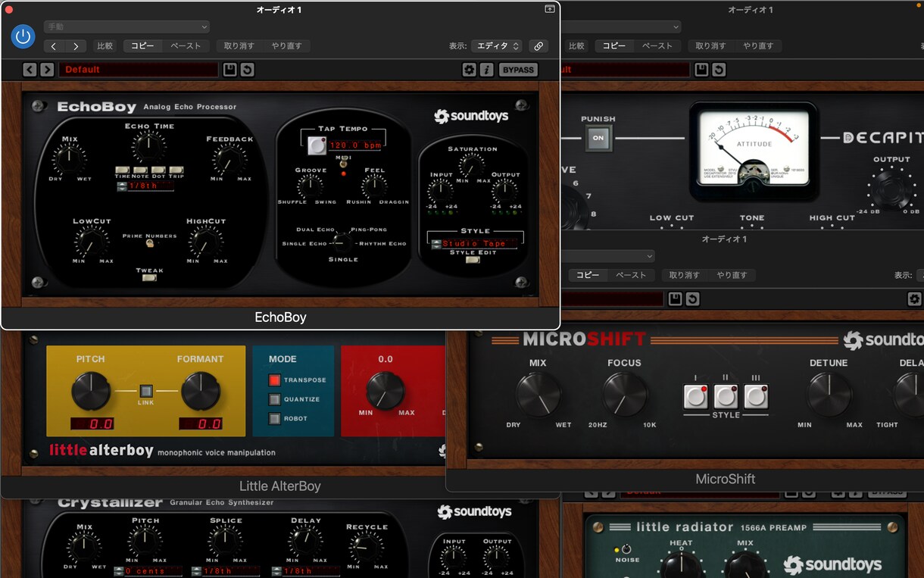Click 取り消す undo in EchoBoy window
The height and width of the screenshot is (578, 924).
(x=239, y=46)
